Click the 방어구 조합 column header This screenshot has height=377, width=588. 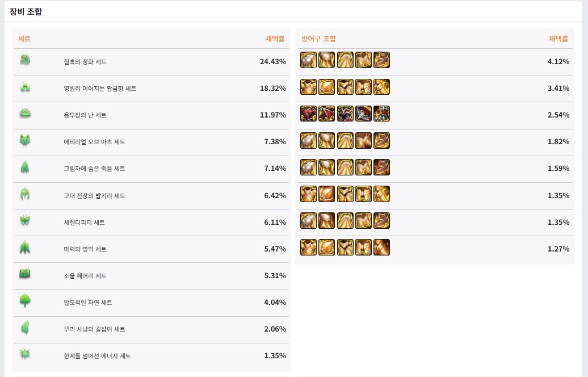pyautogui.click(x=318, y=39)
